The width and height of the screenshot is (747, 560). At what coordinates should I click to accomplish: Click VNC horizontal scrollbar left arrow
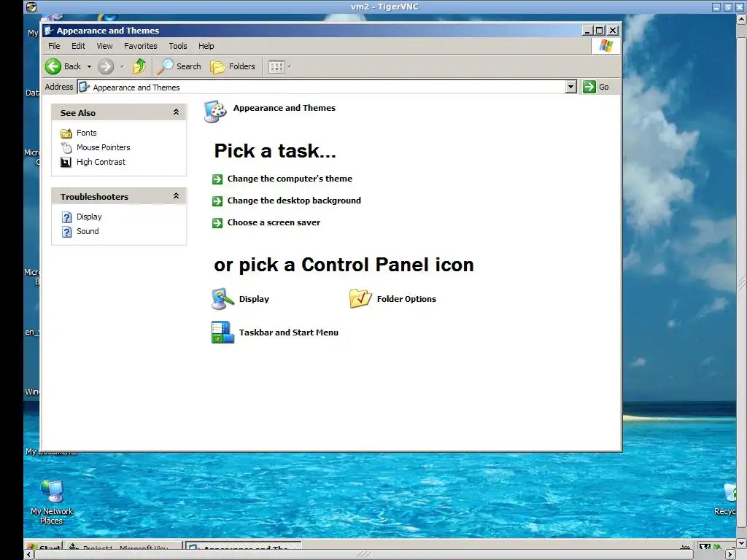(x=29, y=554)
